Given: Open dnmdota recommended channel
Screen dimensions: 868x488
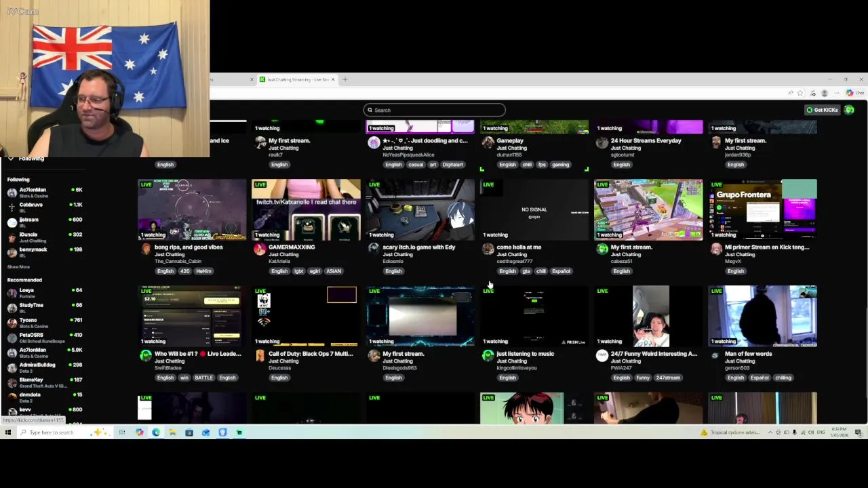Looking at the screenshot, I should point(44,397).
